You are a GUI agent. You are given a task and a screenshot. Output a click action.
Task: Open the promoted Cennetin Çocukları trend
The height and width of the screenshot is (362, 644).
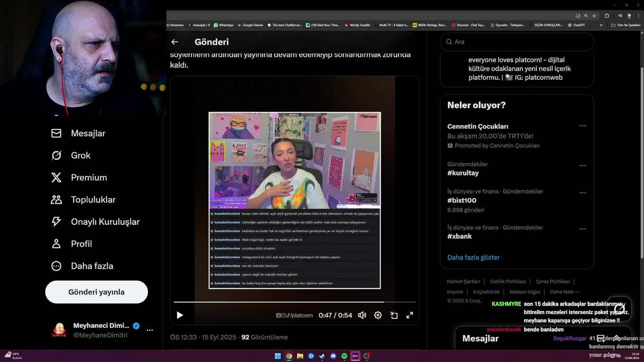[477, 126]
